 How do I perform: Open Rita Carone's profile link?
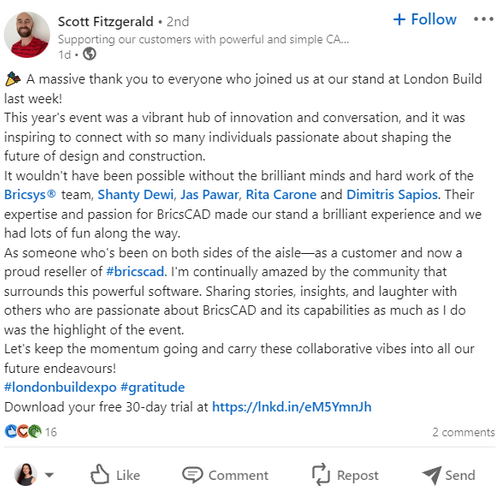281,195
